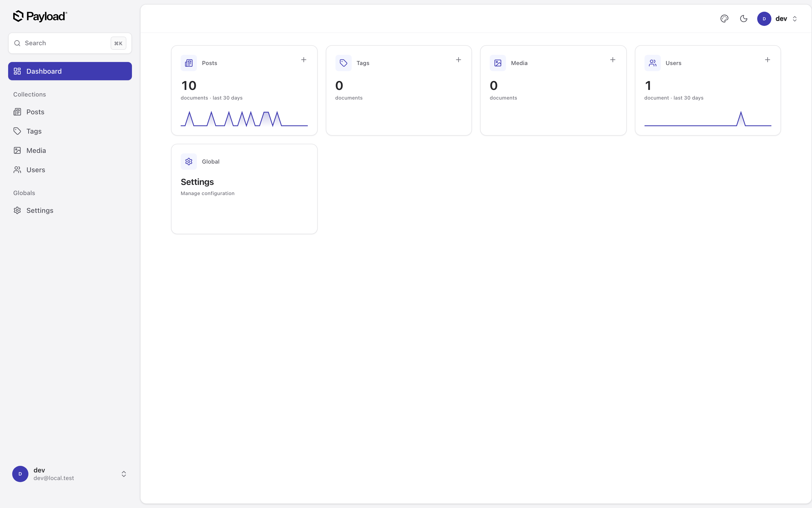Create a new Post with plus icon
Screen dimensions: 812x508
click(x=304, y=60)
